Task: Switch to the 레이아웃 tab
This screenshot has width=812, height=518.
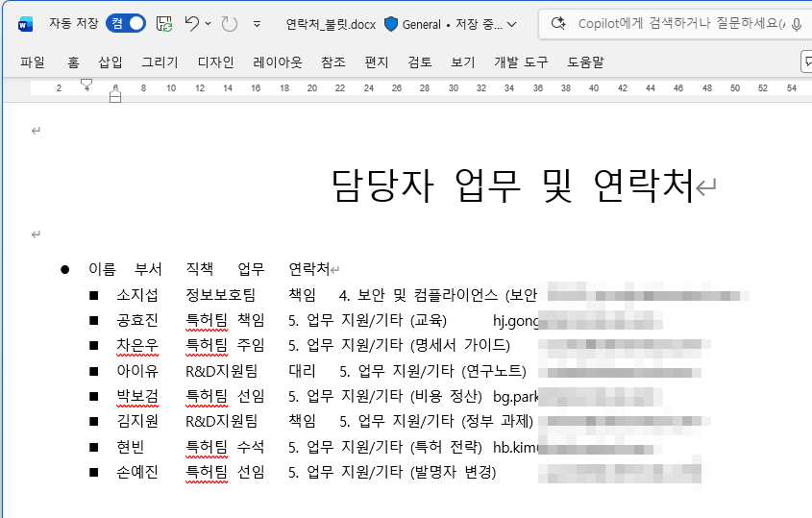Action: pyautogui.click(x=278, y=62)
